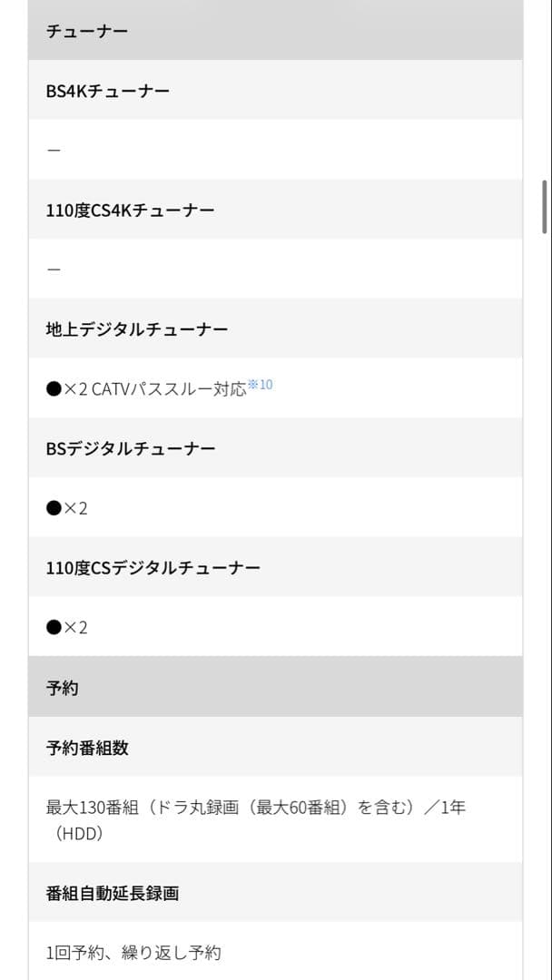This screenshot has height=980, width=552.
Task: Click the （HDD） text in reservation count
Action: [x=74, y=832]
